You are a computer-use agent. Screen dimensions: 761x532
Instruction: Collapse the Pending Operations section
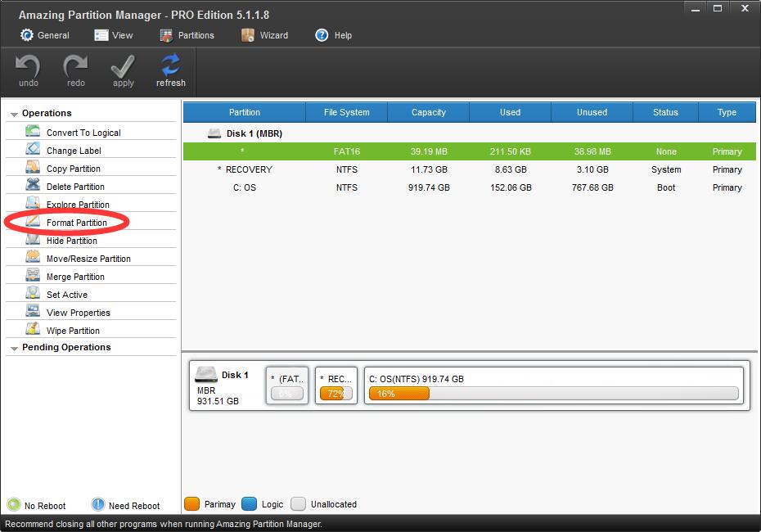coord(14,349)
